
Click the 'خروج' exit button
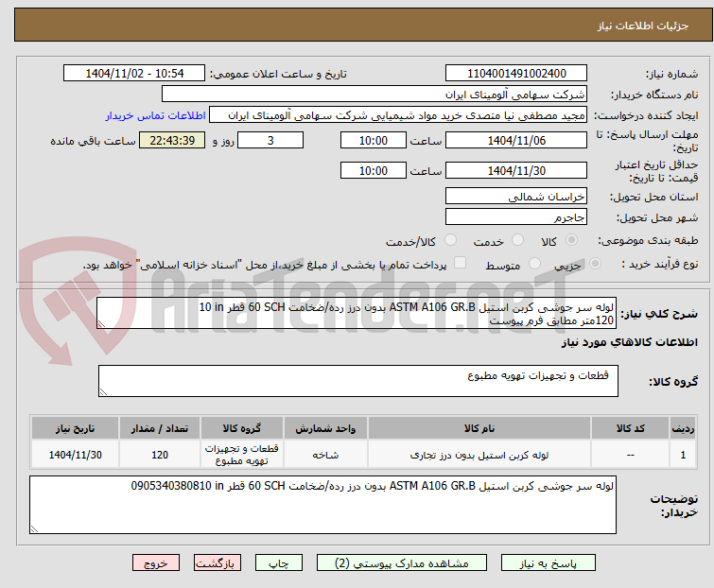(156, 563)
